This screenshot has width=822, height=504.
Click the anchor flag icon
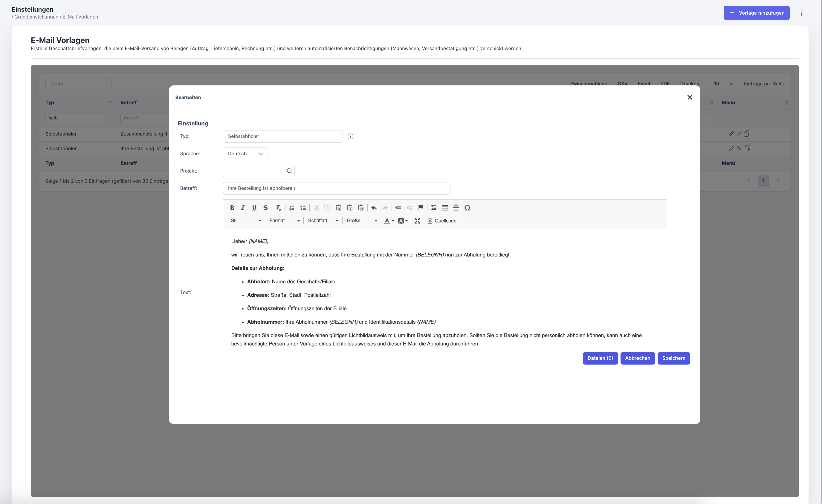click(x=420, y=208)
